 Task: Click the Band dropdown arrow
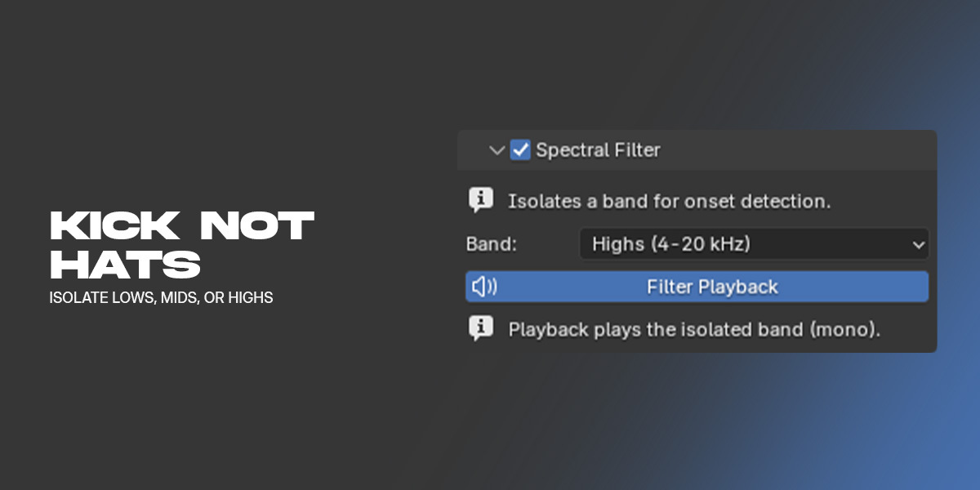[918, 244]
